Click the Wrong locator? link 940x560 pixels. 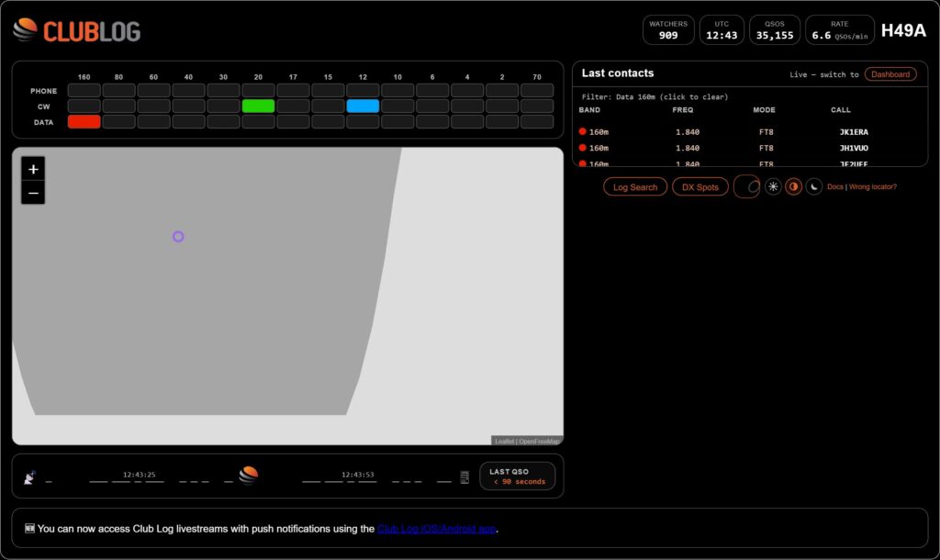coord(873,187)
